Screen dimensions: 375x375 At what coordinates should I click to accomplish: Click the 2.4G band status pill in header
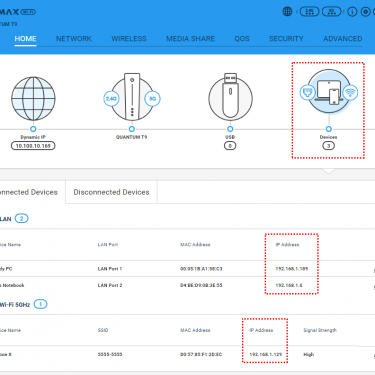click(x=309, y=12)
